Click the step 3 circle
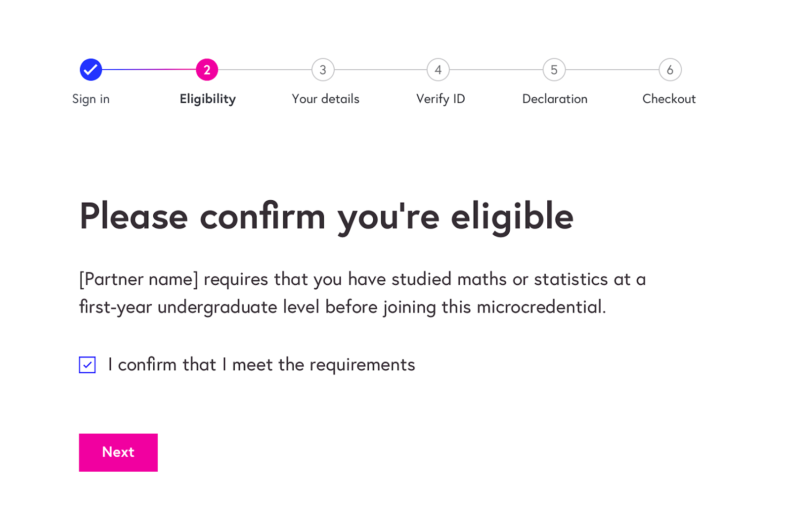The image size is (791, 532). (323, 70)
